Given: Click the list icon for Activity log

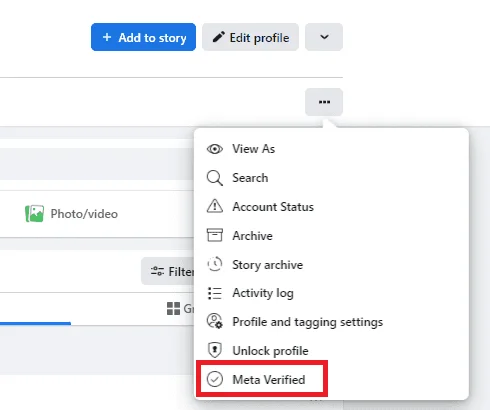Looking at the screenshot, I should [x=215, y=293].
